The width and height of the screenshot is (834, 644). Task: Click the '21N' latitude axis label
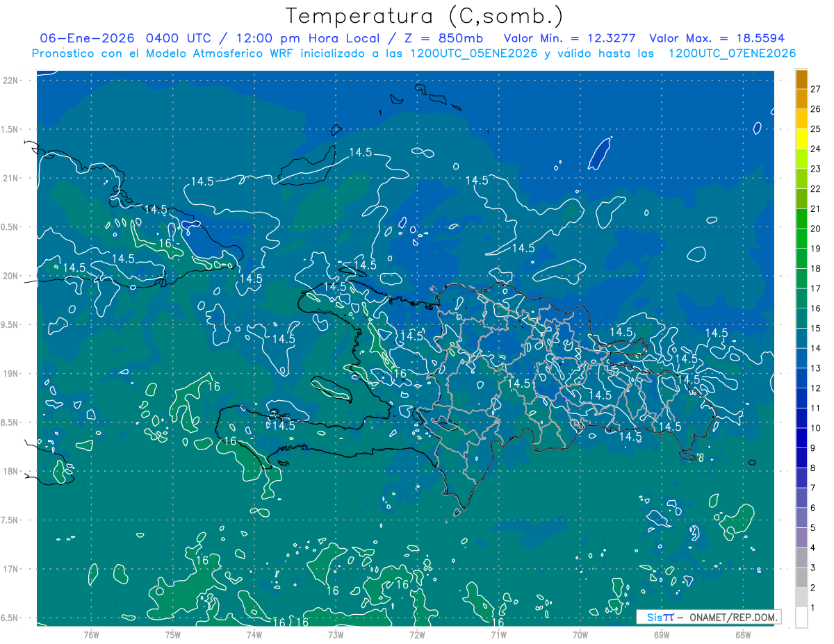point(12,178)
